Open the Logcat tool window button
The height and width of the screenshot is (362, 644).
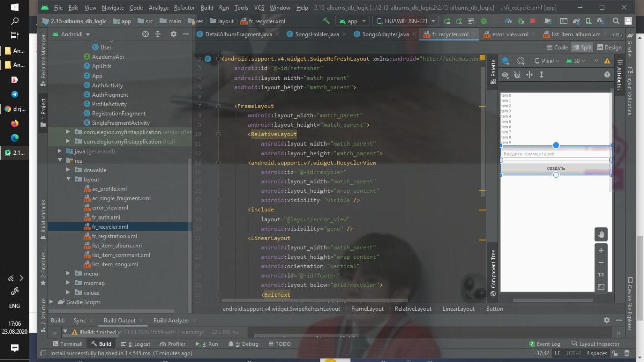pyautogui.click(x=136, y=344)
